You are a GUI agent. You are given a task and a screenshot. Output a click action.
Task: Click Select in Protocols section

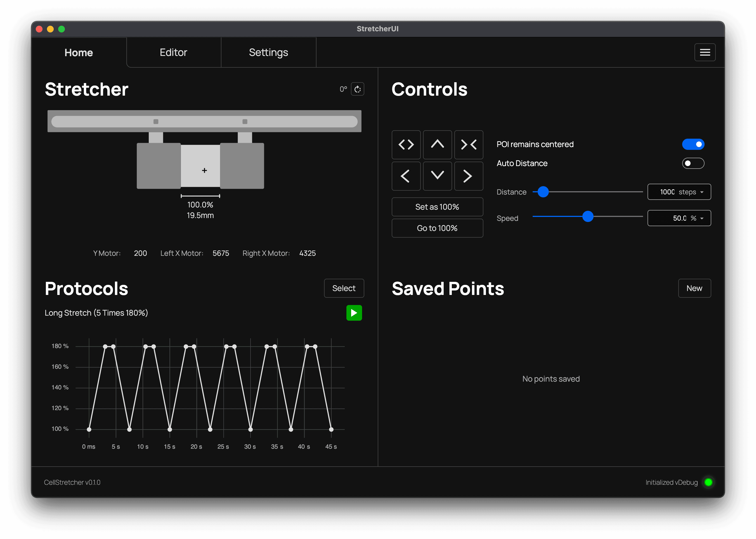344,288
